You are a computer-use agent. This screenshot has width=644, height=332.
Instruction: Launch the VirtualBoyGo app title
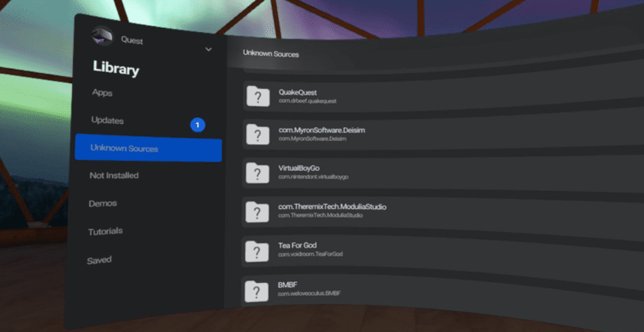point(299,168)
